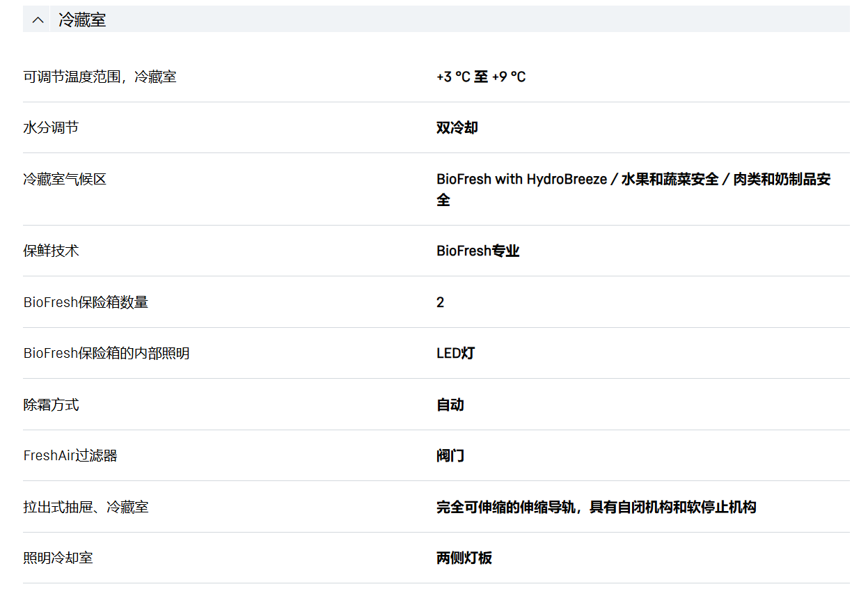This screenshot has height=589, width=868.
Task: Select the 冷藏室气候区 label
Action: point(65,179)
